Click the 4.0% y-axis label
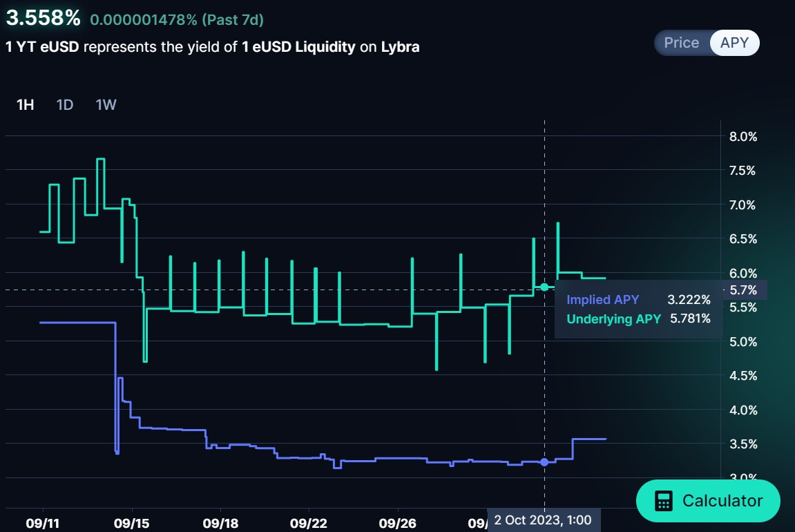Screen dimensions: 795x532 tap(743, 410)
